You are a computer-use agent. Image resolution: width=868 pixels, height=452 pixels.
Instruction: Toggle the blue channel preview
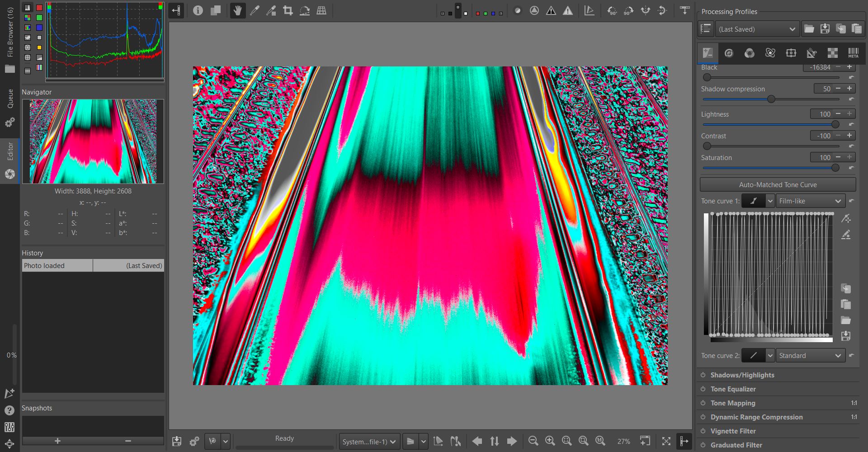[493, 14]
